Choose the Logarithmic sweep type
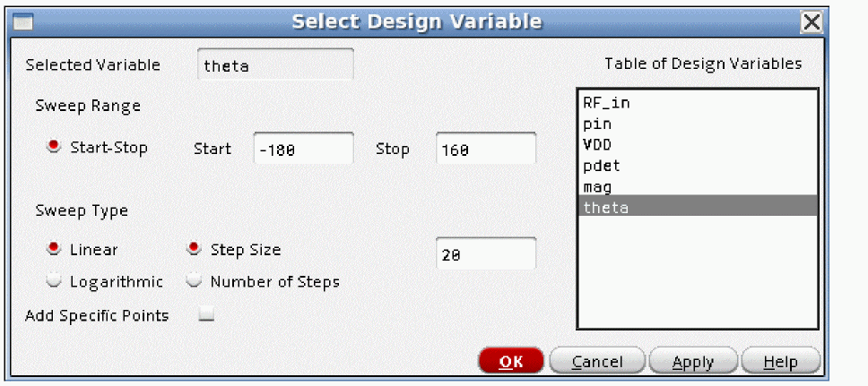 tap(54, 281)
